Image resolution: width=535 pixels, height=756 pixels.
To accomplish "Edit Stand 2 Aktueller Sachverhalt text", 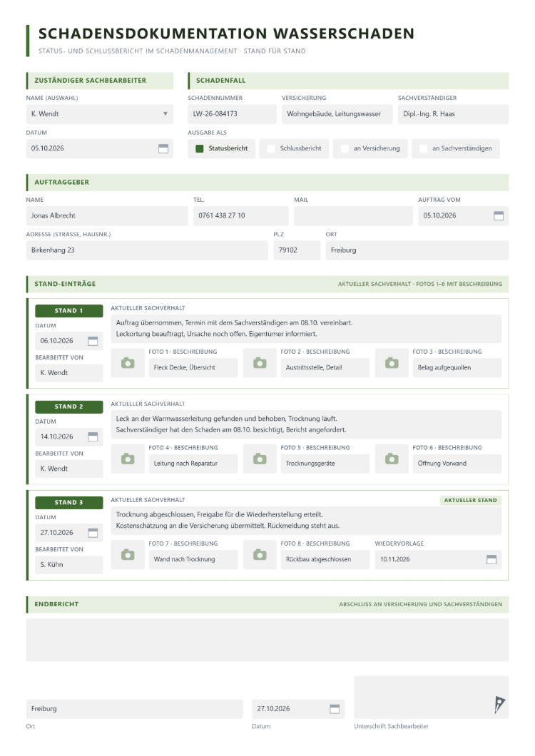I will [306, 424].
